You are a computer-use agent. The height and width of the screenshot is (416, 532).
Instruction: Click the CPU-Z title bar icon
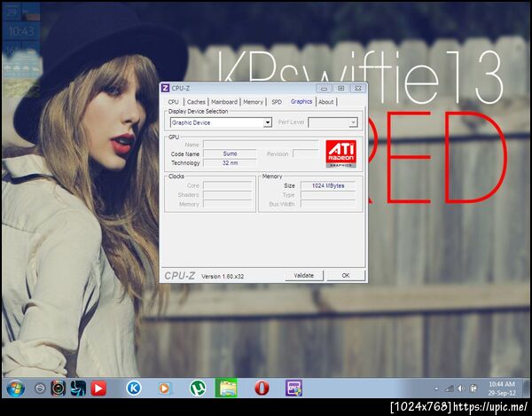point(165,88)
